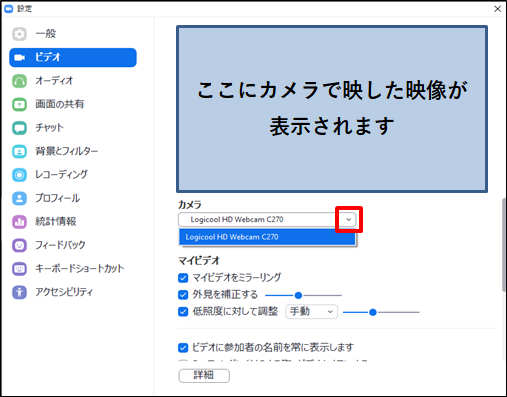Click the Profile person icon
This screenshot has height=397, width=507.
tap(19, 198)
